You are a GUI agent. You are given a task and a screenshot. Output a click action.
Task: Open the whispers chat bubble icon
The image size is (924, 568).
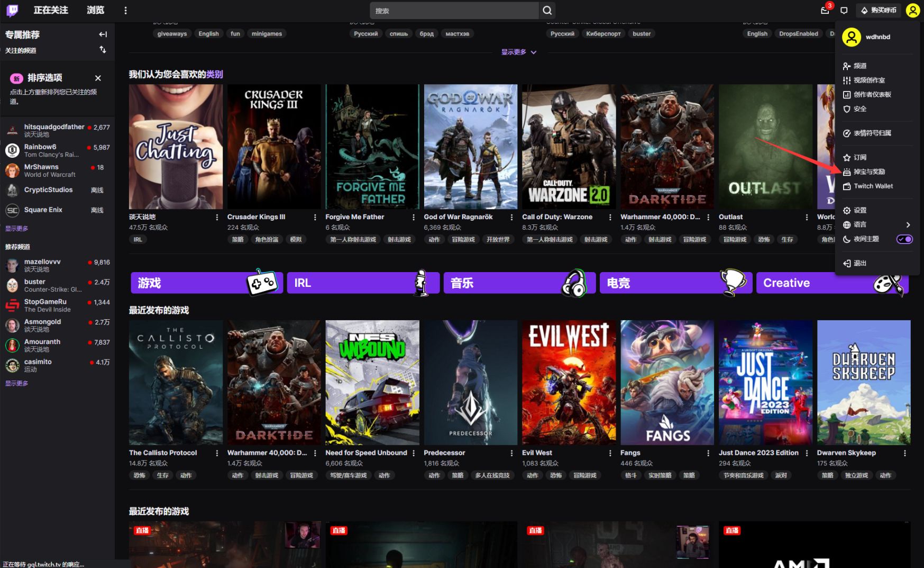(x=844, y=11)
